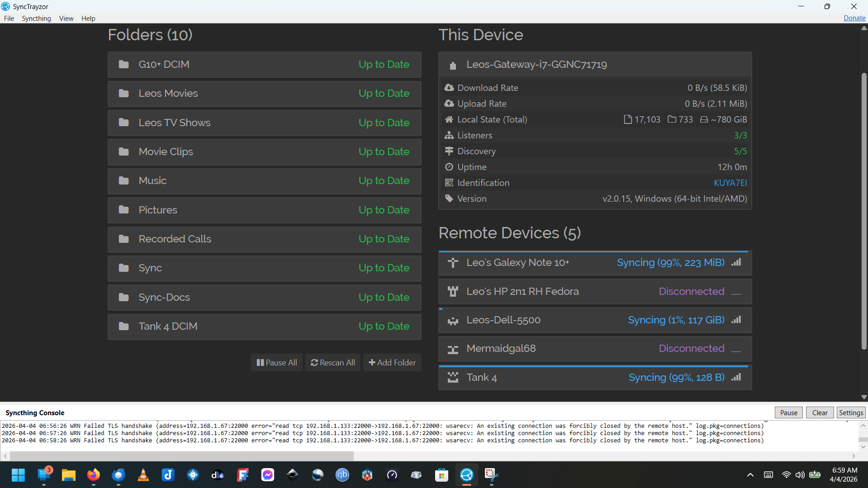868x488 pixels.
Task: Click the Add Folder button
Action: click(392, 363)
